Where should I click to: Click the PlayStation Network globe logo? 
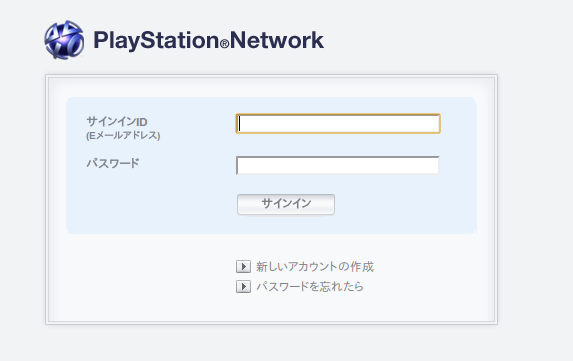tap(64, 40)
